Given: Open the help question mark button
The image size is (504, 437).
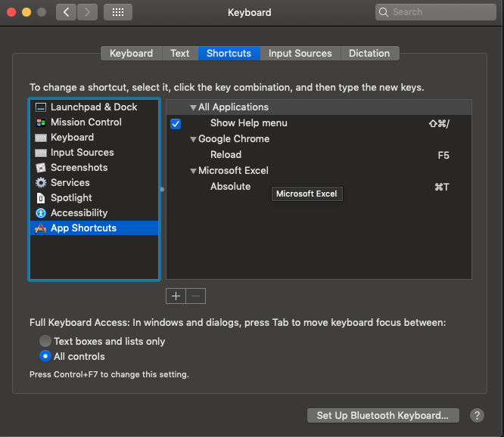Looking at the screenshot, I should click(x=477, y=416).
